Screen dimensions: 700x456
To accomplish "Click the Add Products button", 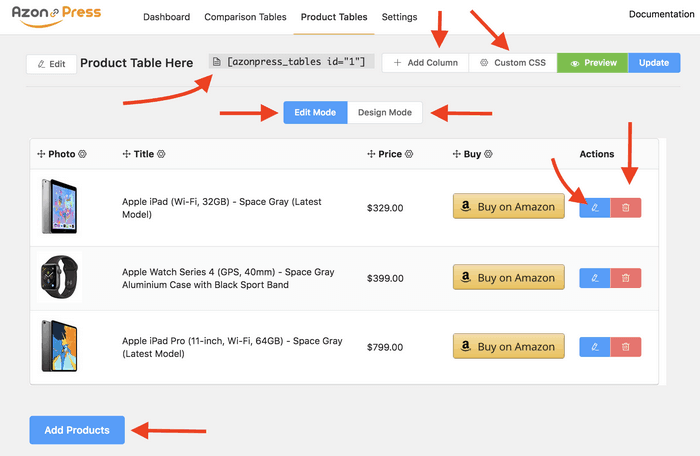I will pos(77,430).
